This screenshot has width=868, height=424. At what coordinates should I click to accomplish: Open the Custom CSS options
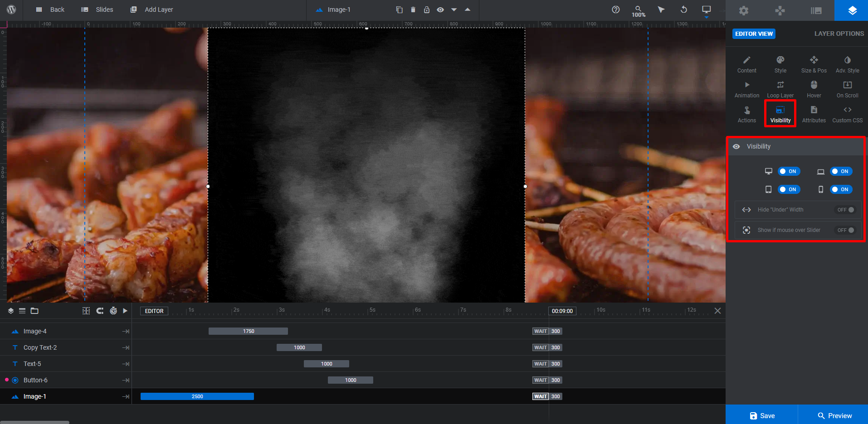[848, 114]
